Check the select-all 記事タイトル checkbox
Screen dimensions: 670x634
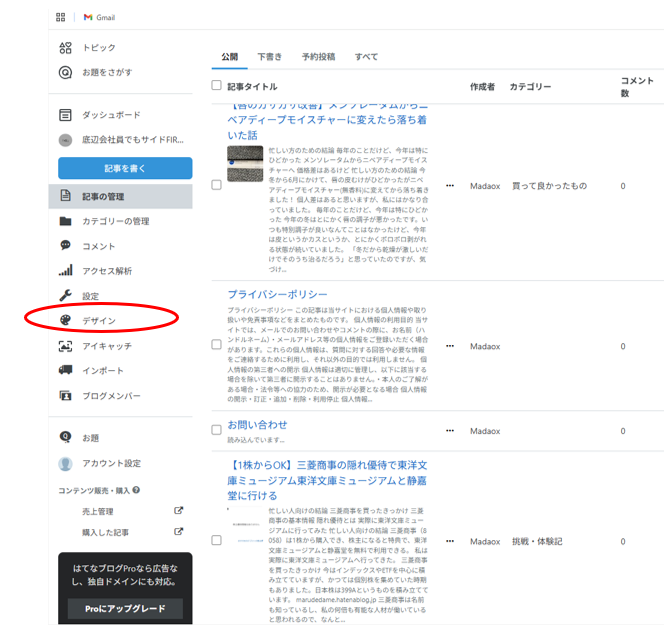(x=217, y=85)
